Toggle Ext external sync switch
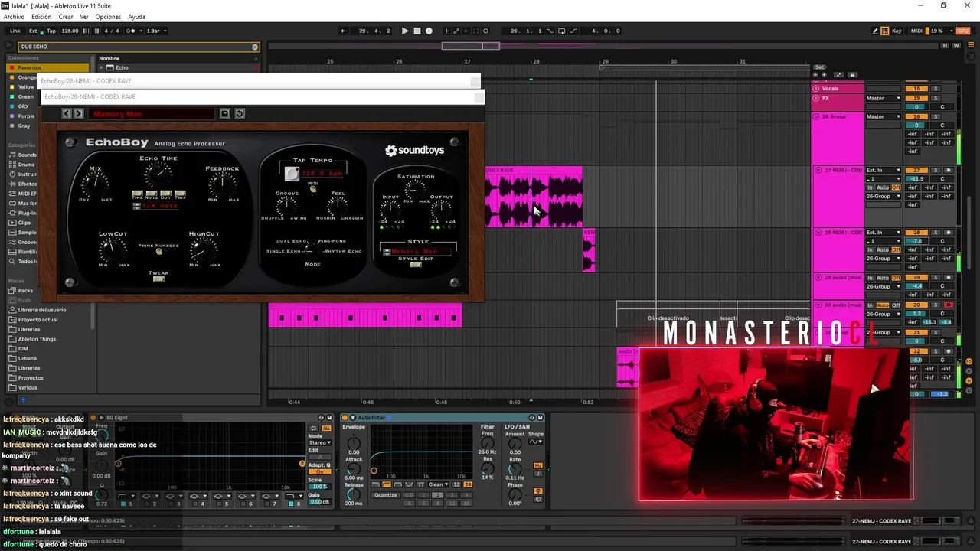The height and width of the screenshot is (551, 980). click(33, 31)
